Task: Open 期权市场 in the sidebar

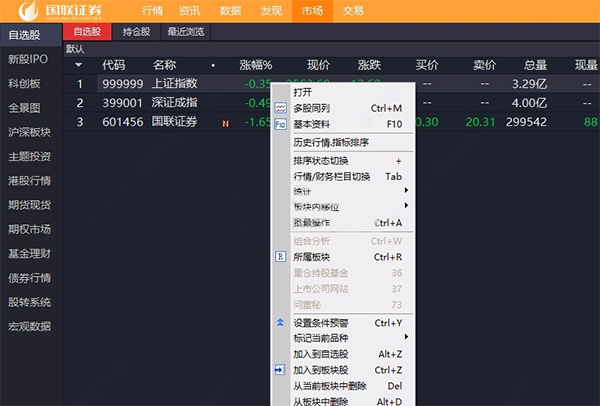Action: [31, 229]
